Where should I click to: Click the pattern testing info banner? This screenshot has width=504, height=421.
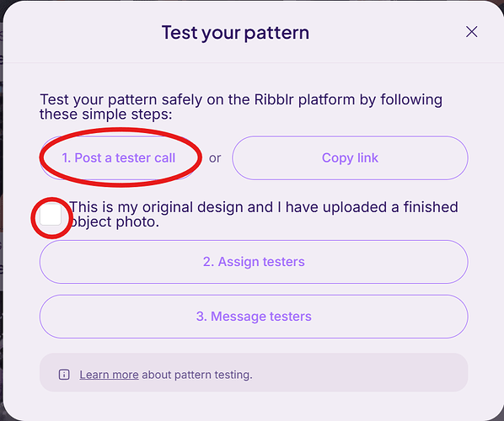(x=254, y=372)
